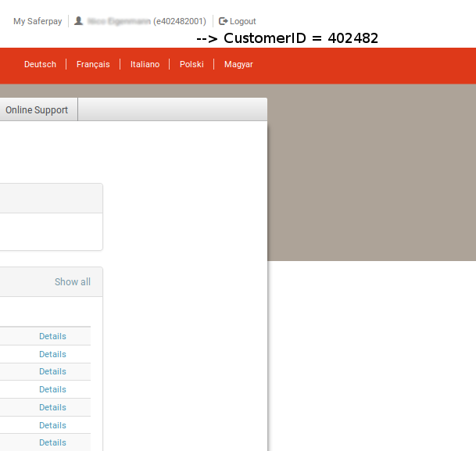This screenshot has height=451, width=476.
Task: Open the Online Support tab
Action: [x=37, y=110]
